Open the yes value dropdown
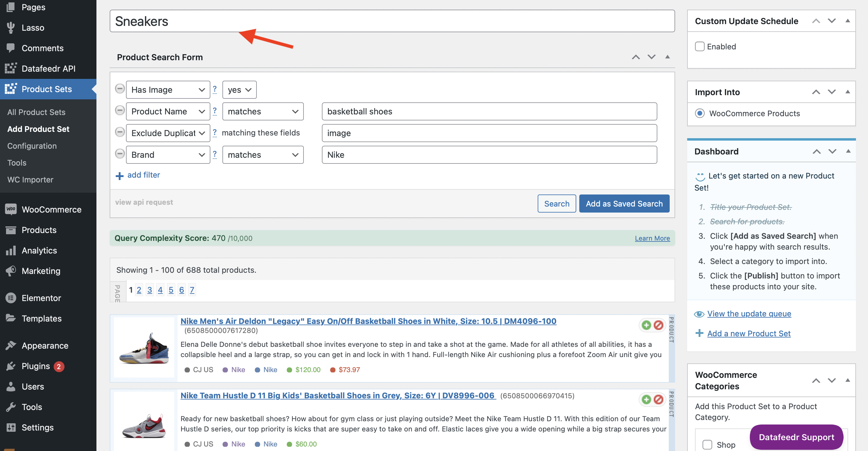 [239, 89]
